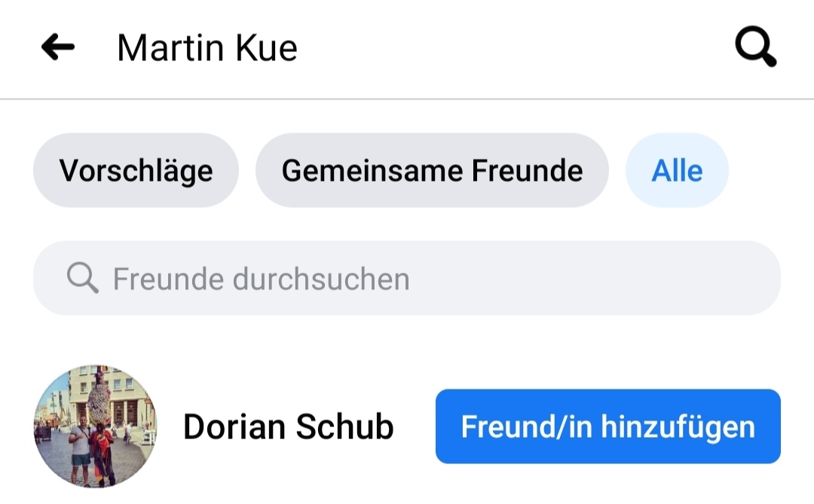This screenshot has height=504, width=814.
Task: Click the name Dorian Schub
Action: coord(288,427)
